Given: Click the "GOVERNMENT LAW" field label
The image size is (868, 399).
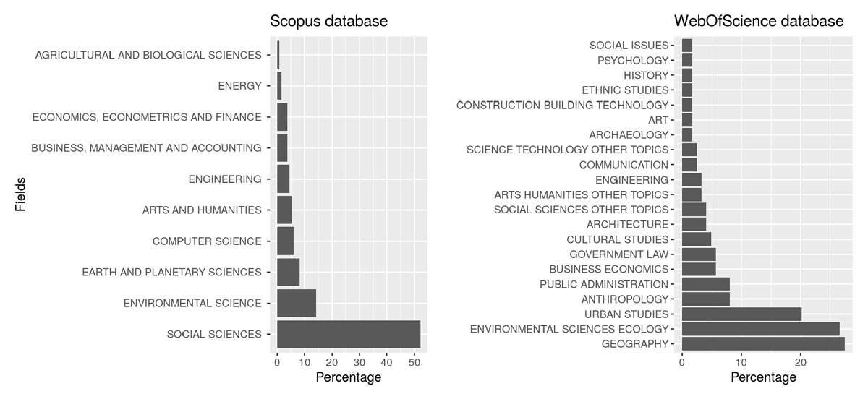Looking at the screenshot, I should point(618,254).
